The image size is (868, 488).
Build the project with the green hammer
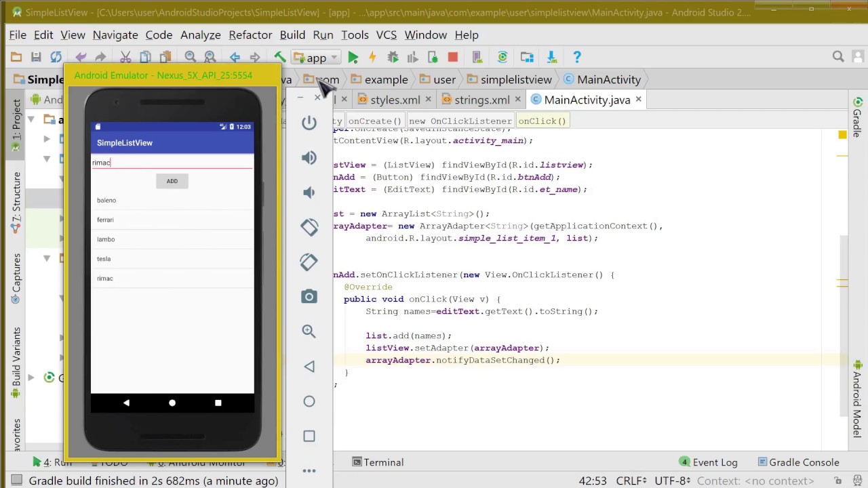coord(279,58)
